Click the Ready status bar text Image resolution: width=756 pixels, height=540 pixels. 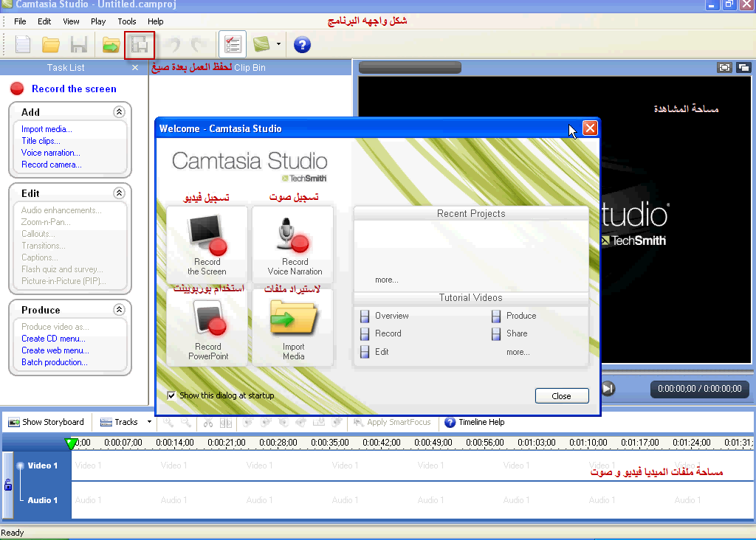click(12, 533)
